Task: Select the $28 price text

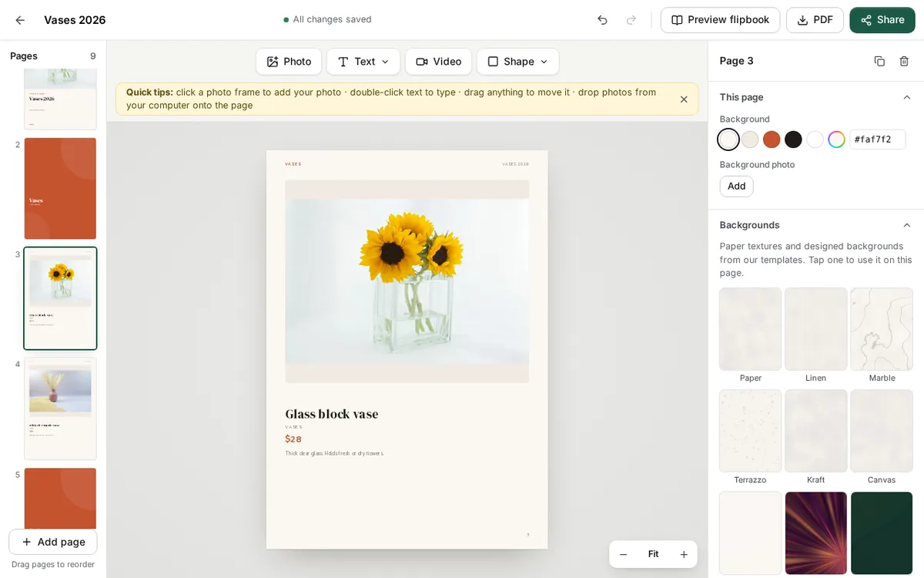Action: [x=293, y=439]
